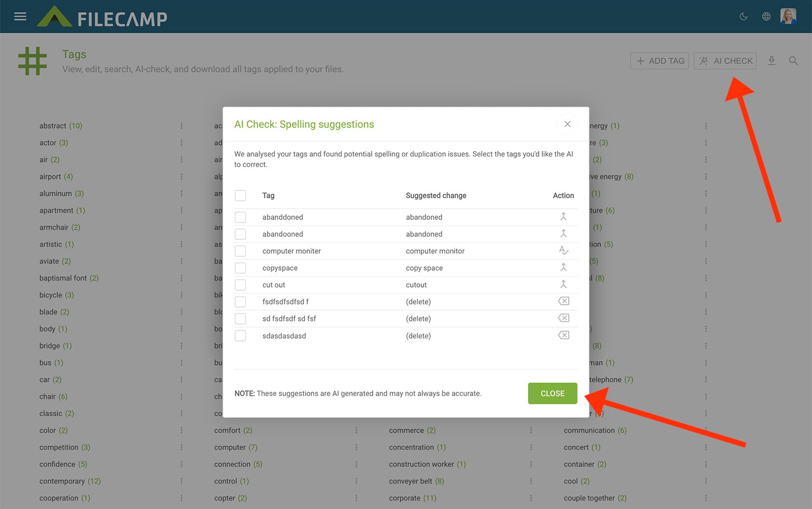Viewport: 812px width, 509px height.
Task: Open options menu for abstract tag
Action: coord(181,126)
